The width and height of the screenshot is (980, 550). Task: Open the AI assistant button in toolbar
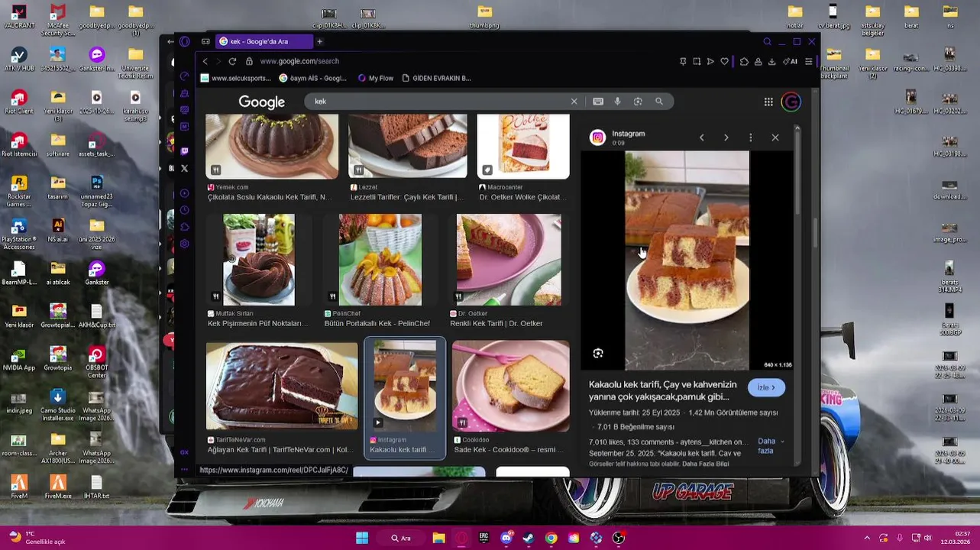coord(791,61)
